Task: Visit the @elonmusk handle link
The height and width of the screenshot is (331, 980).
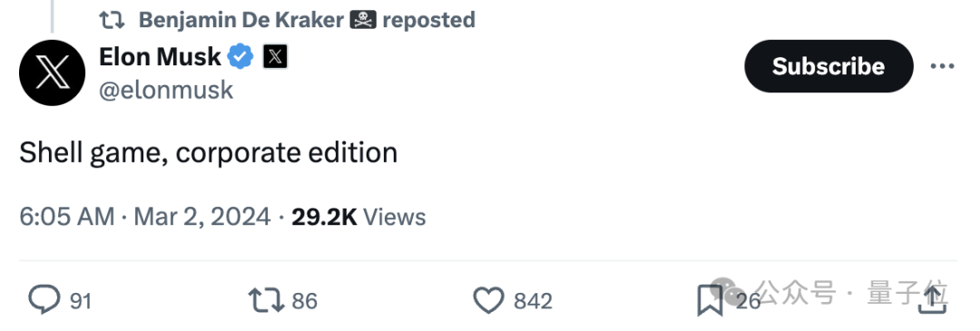Action: pos(166,91)
